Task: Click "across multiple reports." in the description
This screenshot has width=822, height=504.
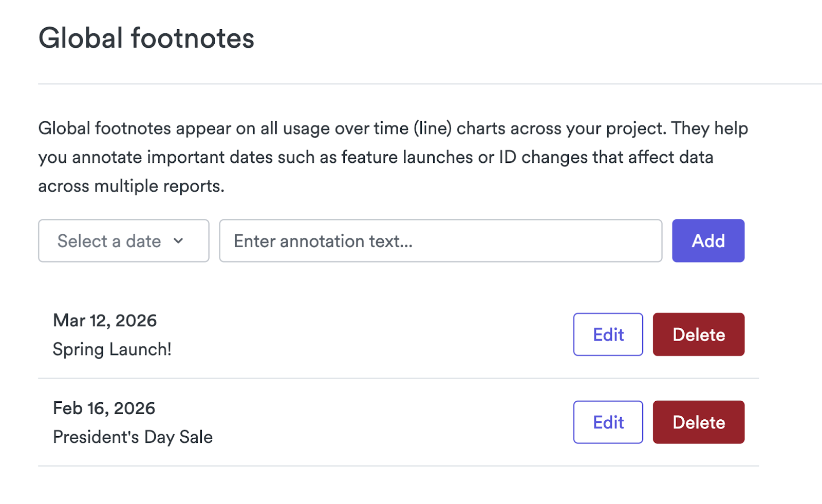Action: coord(131,186)
